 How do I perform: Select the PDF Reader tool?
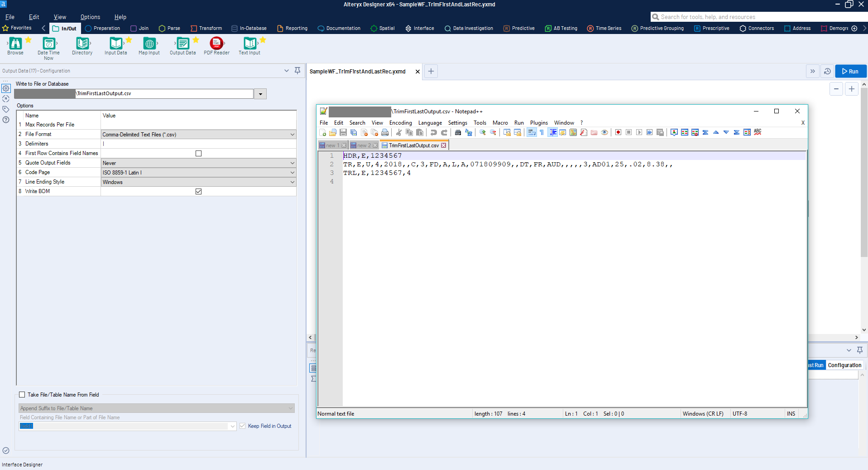[216, 45]
